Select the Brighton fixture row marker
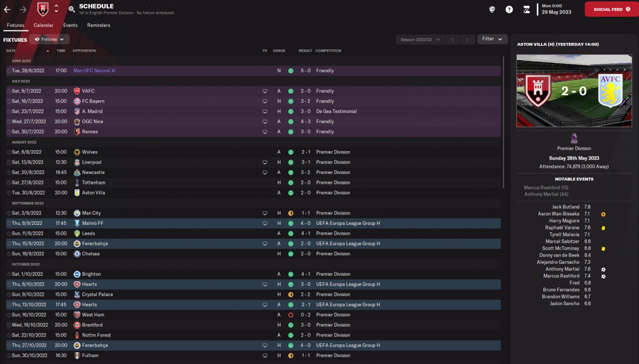639x364 pixels. [9, 274]
